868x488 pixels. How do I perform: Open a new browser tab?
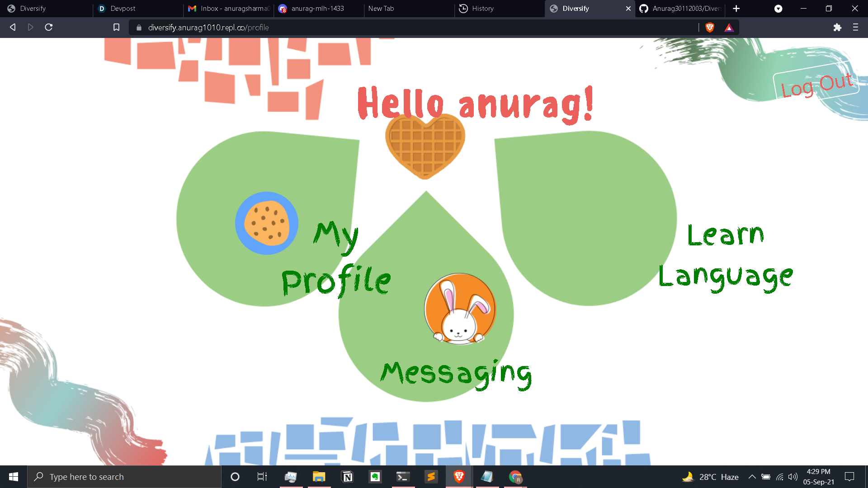(x=736, y=9)
